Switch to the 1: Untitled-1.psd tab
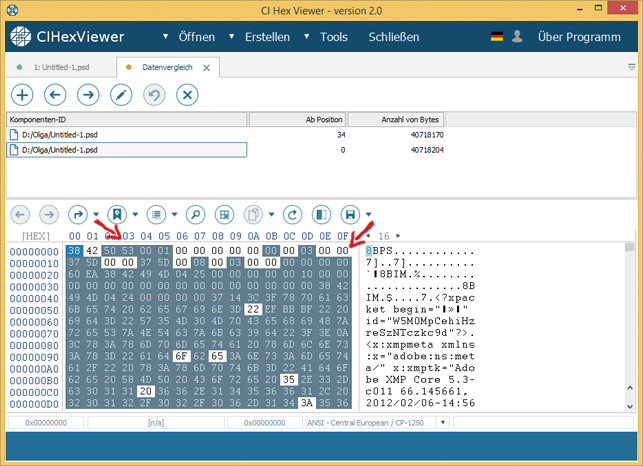Screen dimensions: 643x466 (62, 67)
